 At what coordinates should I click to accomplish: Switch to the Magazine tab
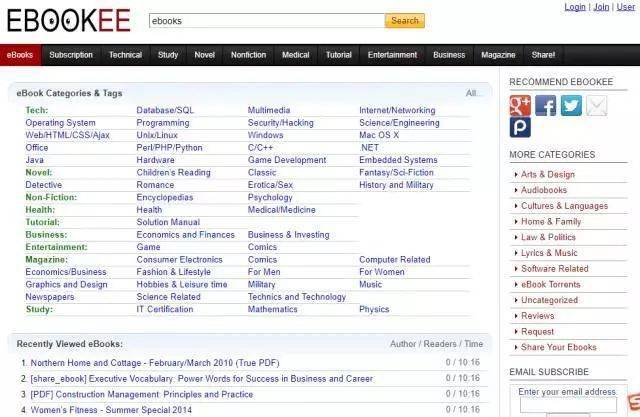click(x=498, y=55)
